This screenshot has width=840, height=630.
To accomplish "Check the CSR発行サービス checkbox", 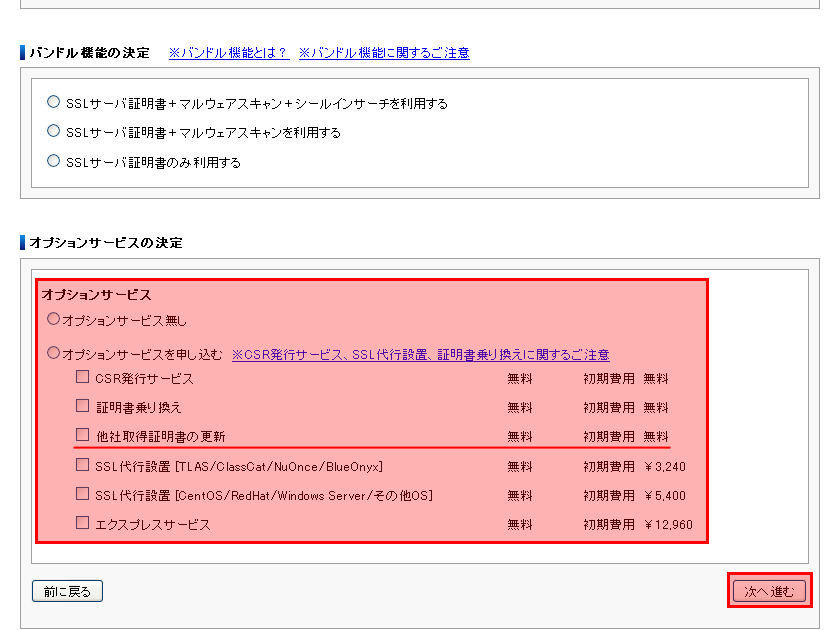I will pyautogui.click(x=82, y=377).
